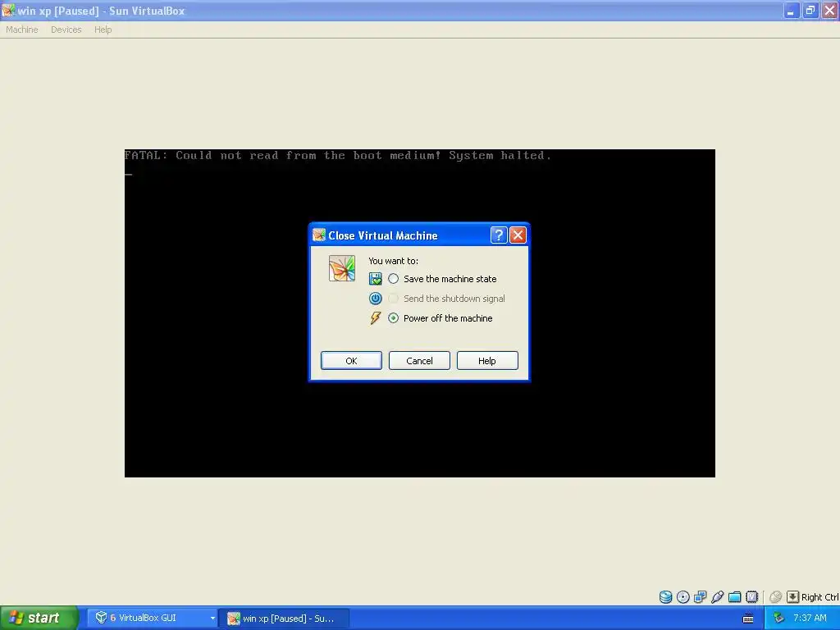The image size is (840, 630).
Task: Open the Machine menu
Action: (x=22, y=30)
